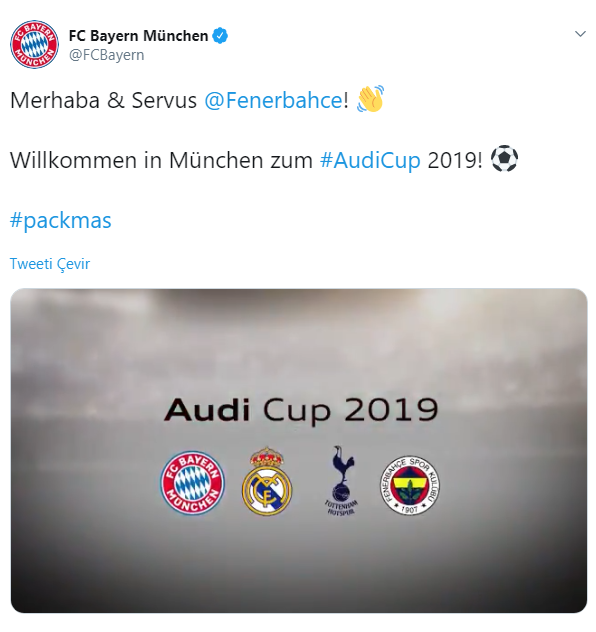
Task: Open the #AudiCup hashtag
Action: 370,160
